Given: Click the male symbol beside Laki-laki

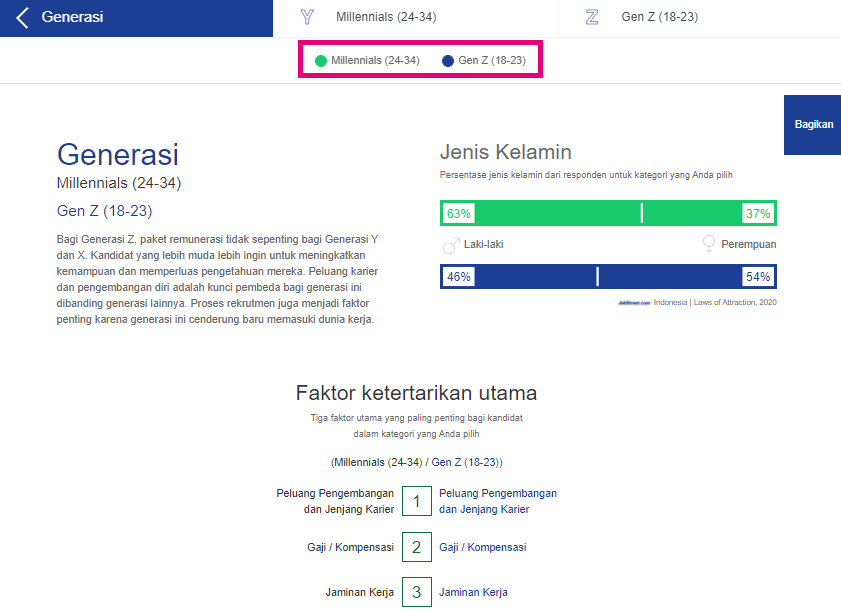Looking at the screenshot, I should pos(450,244).
